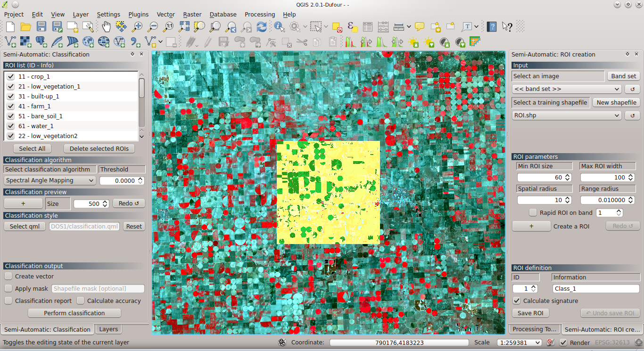Open the Raster menu
The image size is (644, 351).
tap(192, 14)
